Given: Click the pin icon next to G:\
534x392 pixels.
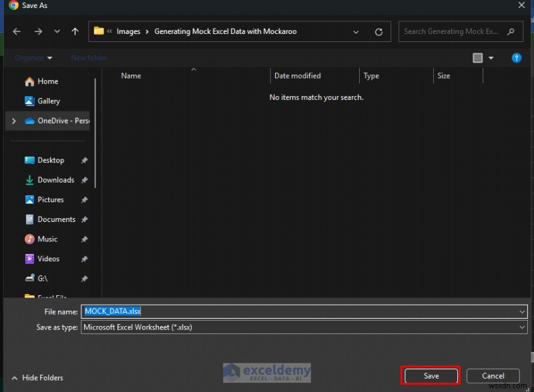Looking at the screenshot, I should pyautogui.click(x=85, y=279).
